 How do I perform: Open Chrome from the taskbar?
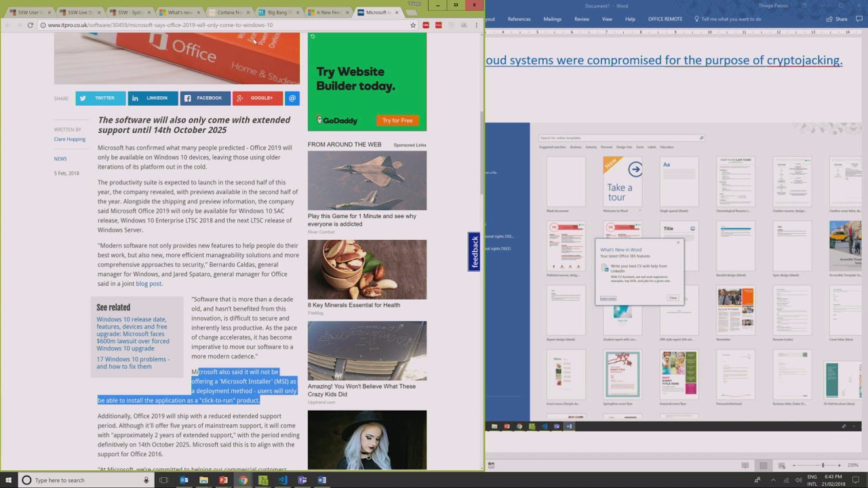(243, 480)
